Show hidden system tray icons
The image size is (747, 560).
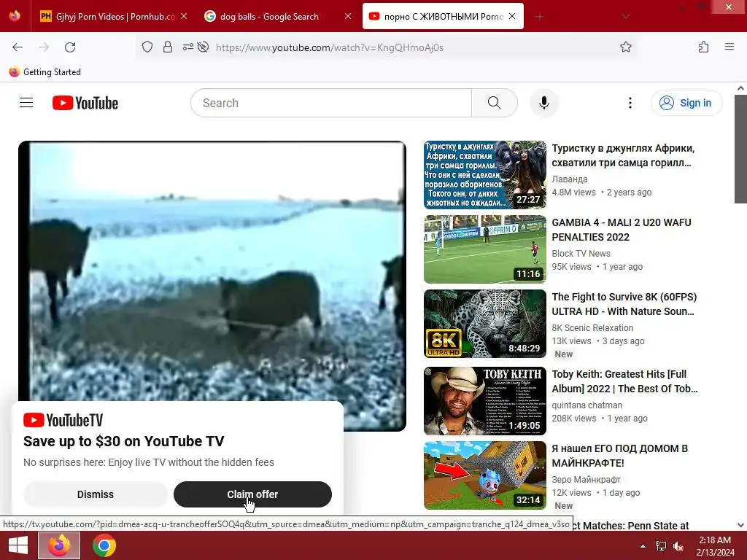(643, 546)
